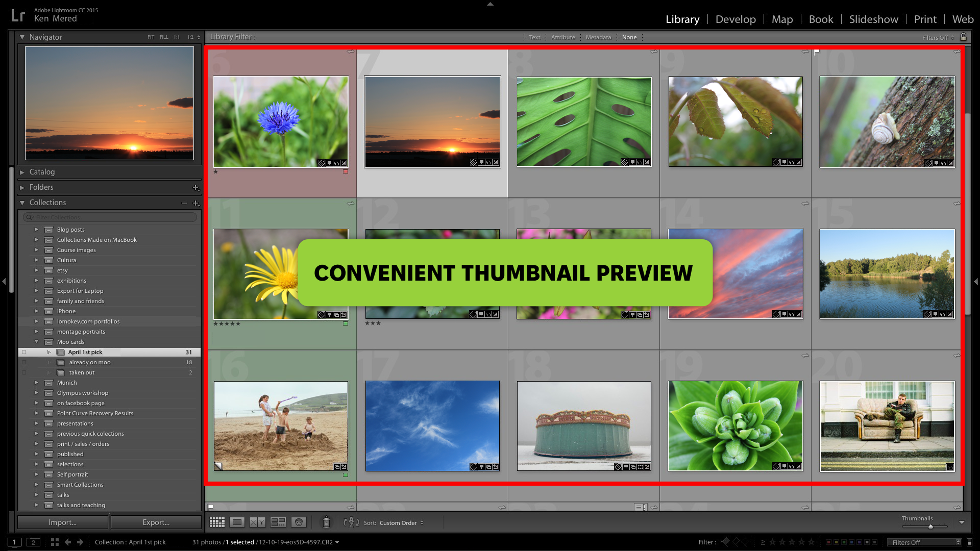Open People view
980x551 pixels.
click(x=299, y=522)
